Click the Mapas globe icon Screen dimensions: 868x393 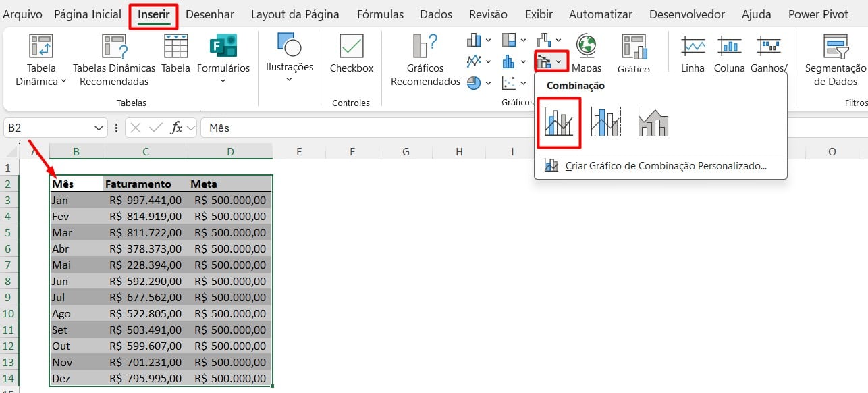pyautogui.click(x=586, y=46)
